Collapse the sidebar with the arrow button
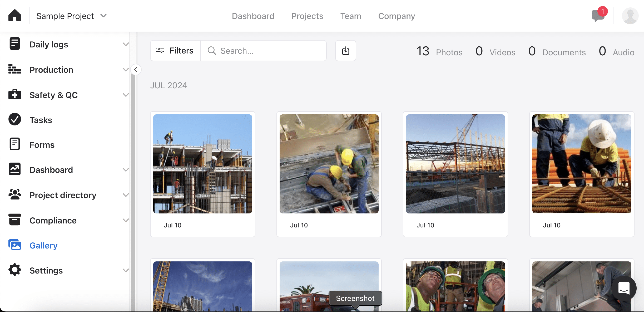 [136, 70]
